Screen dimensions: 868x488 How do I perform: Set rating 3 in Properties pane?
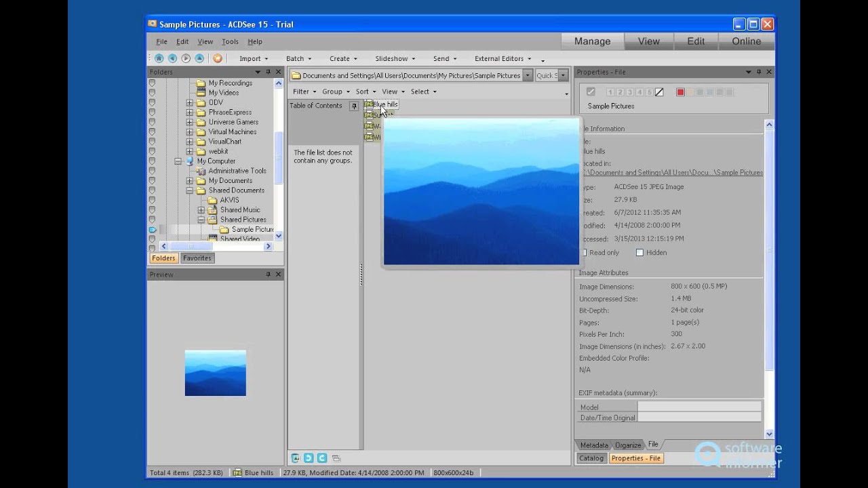(630, 92)
